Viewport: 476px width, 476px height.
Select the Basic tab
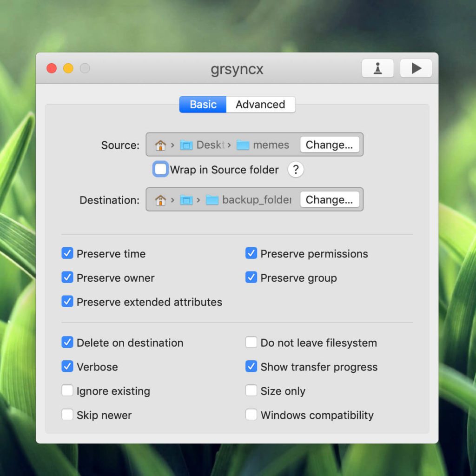(x=202, y=104)
